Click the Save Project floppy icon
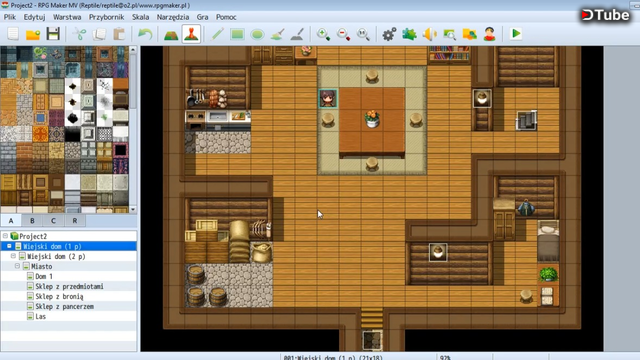Viewport: 640px width, 360px height. 53,34
